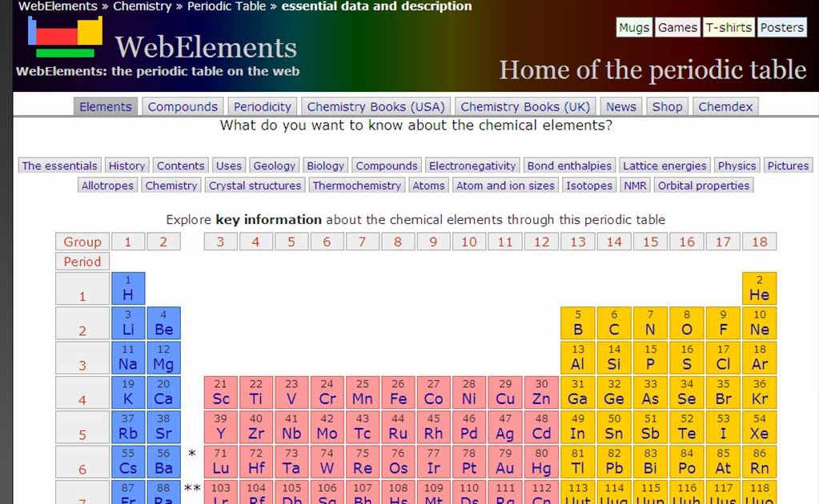Select the Gold (Au) element cell
Viewport: 819px width, 504px height.
tap(505, 462)
